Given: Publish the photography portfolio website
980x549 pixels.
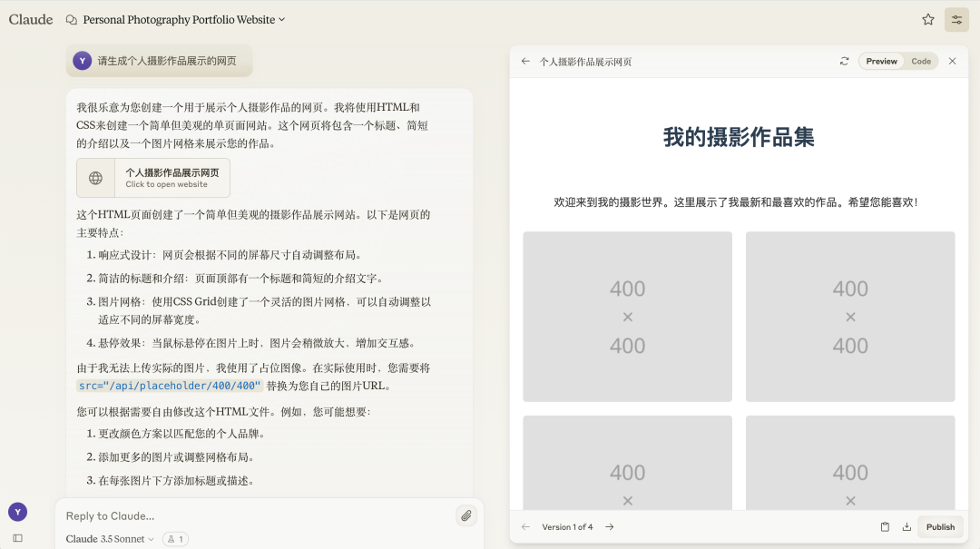Looking at the screenshot, I should coord(940,526).
